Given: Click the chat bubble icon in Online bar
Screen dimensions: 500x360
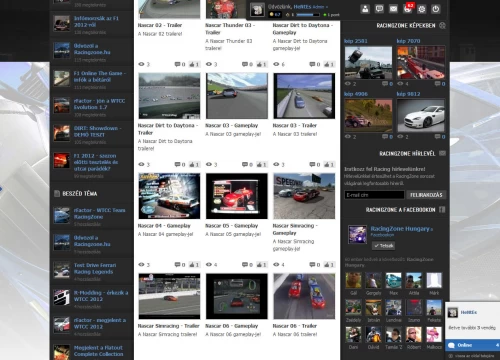Looking at the screenshot, I should [451, 345].
